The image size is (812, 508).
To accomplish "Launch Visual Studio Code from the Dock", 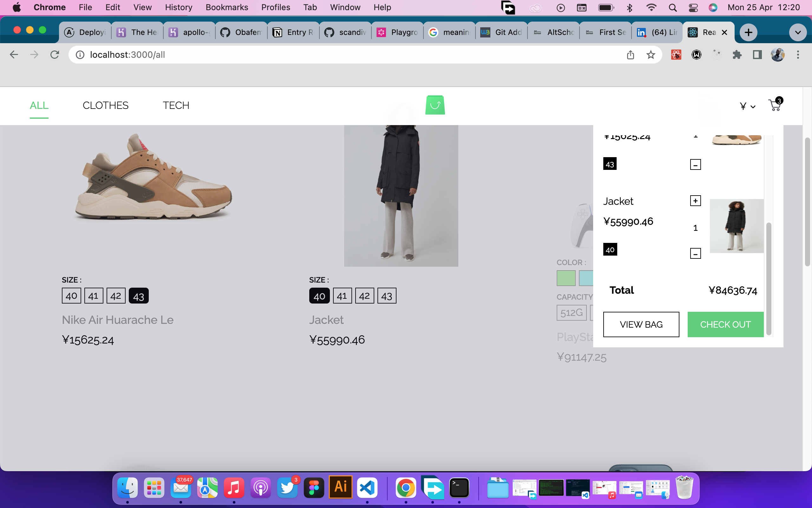I will point(367,487).
